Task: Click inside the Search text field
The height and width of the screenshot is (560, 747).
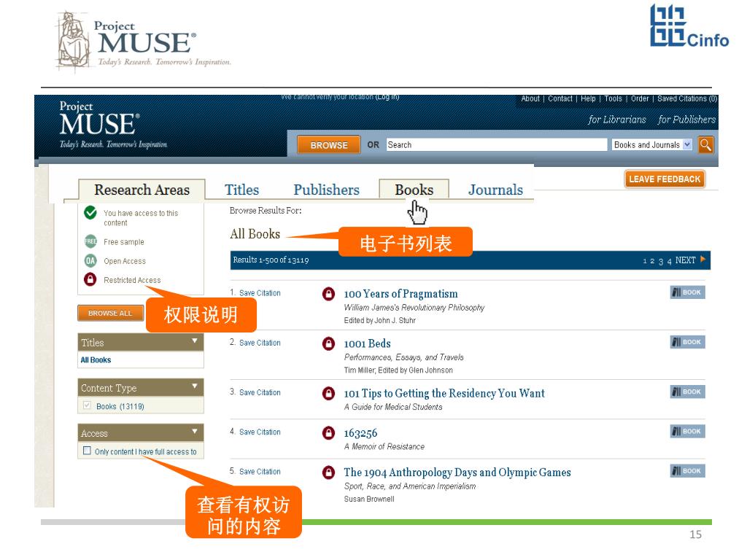Action: tap(496, 145)
